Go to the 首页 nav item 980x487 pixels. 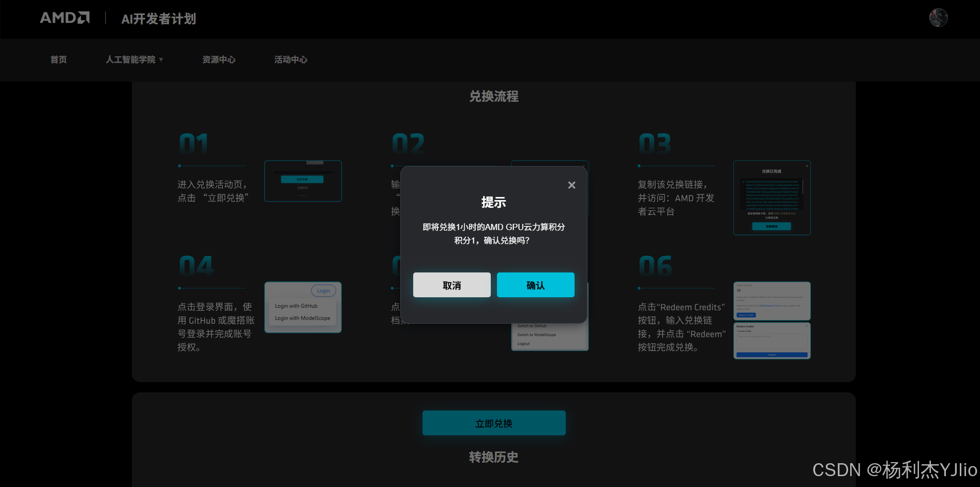point(58,59)
